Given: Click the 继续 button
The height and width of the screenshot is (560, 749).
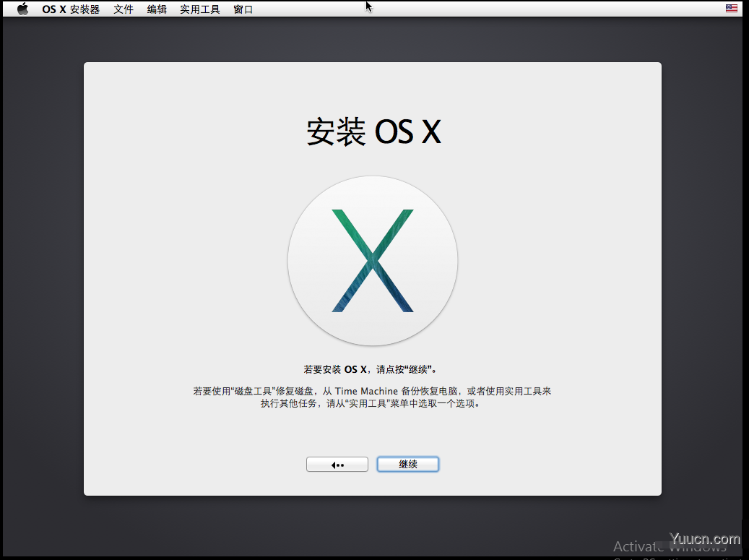Looking at the screenshot, I should coord(408,464).
